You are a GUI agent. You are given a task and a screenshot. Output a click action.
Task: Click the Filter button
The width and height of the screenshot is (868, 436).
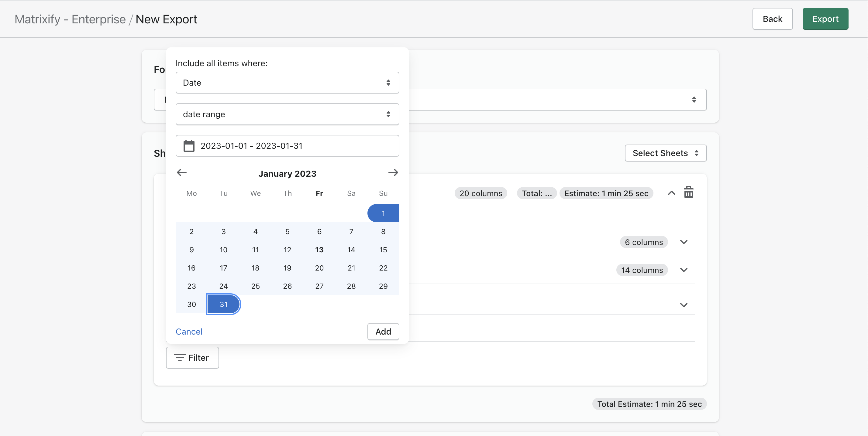192,358
